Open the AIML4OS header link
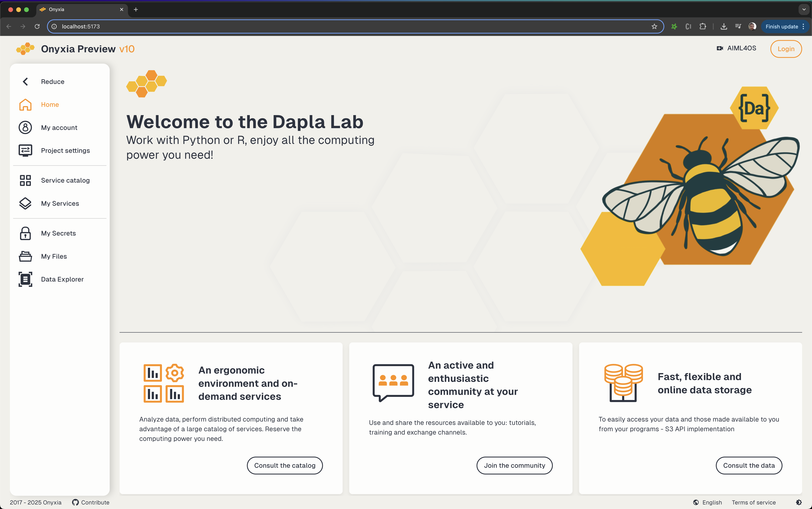Screen dimensions: 812x509 (x=737, y=48)
